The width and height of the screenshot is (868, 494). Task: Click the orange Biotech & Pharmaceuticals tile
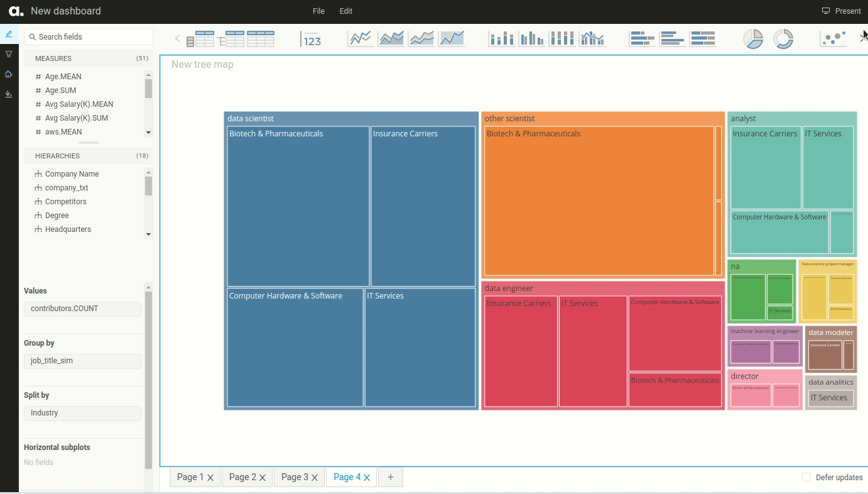click(x=599, y=201)
